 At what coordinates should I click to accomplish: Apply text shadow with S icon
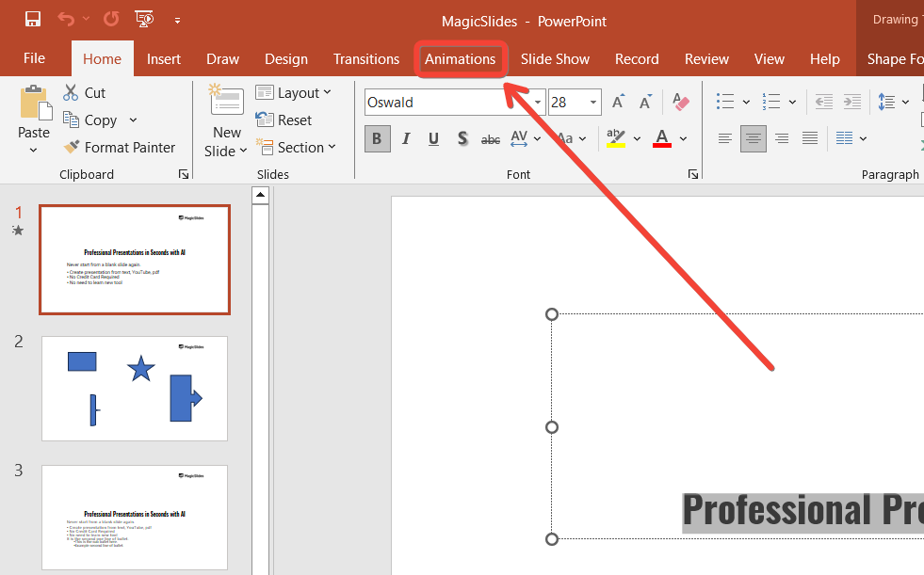tap(462, 138)
